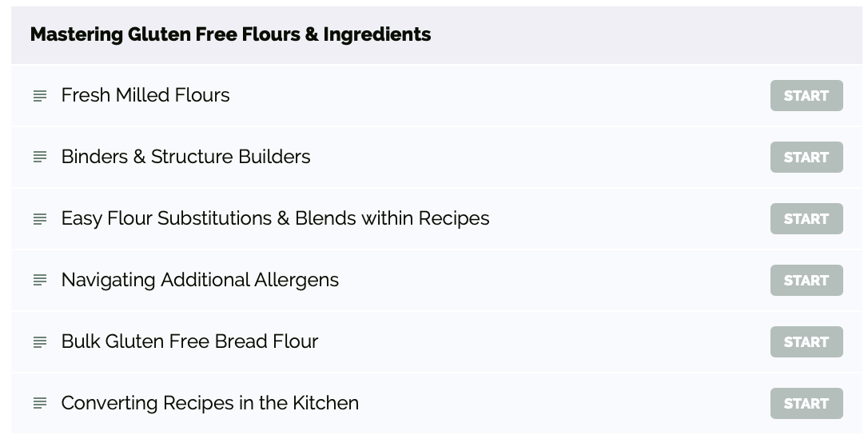This screenshot has width=868, height=443.
Task: Select the Converting Recipes in the Kitchen title
Action: pos(209,403)
